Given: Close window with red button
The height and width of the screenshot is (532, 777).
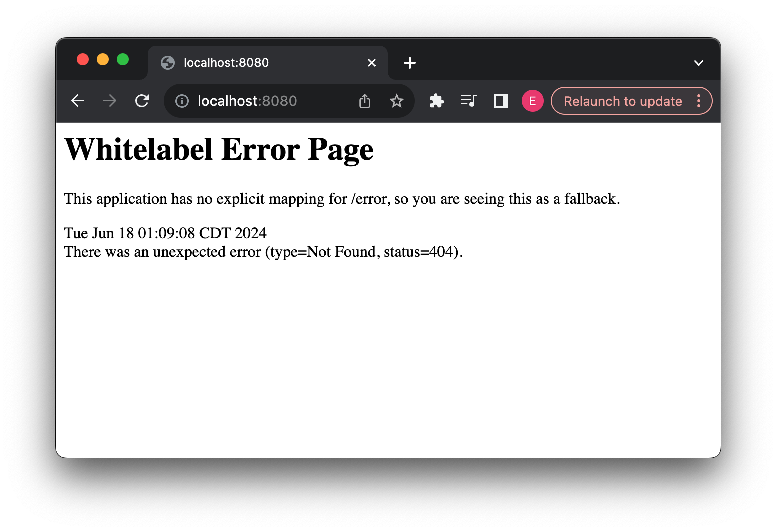Looking at the screenshot, I should (x=83, y=60).
